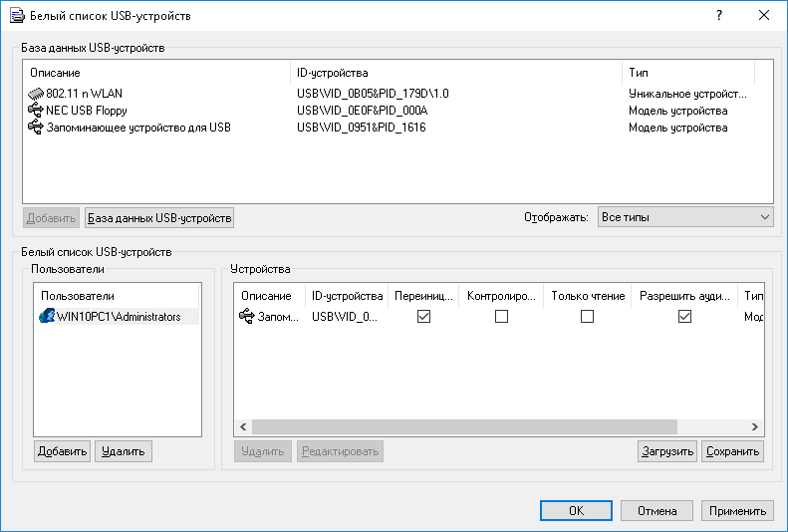This screenshot has width=788, height=532.
Task: Enable the Контролиро... checkbox
Action: [x=501, y=317]
